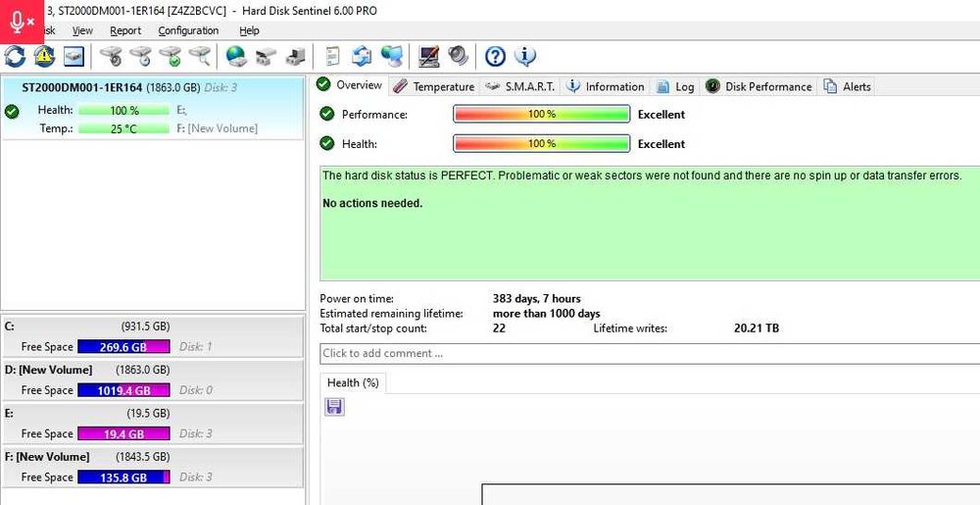Click the start/stop count value '22'

tap(499, 328)
